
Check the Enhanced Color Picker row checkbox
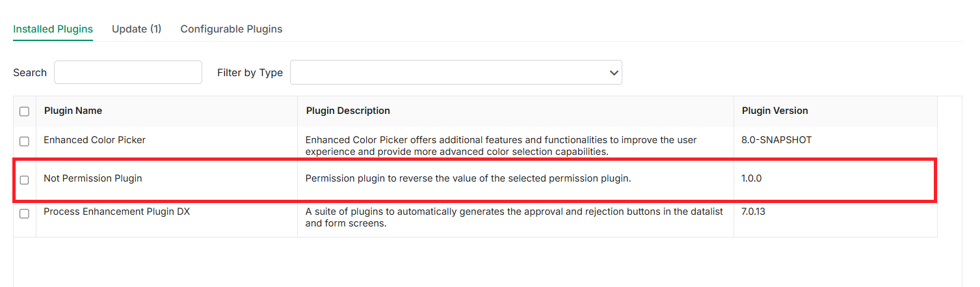[24, 141]
